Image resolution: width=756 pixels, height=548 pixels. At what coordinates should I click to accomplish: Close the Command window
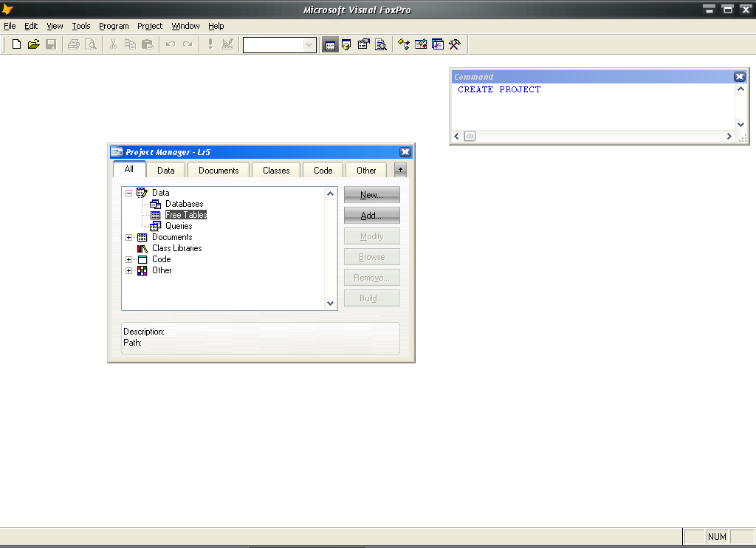click(740, 77)
